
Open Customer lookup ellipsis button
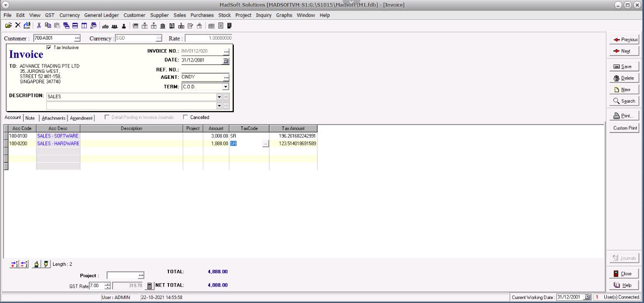pos(77,38)
